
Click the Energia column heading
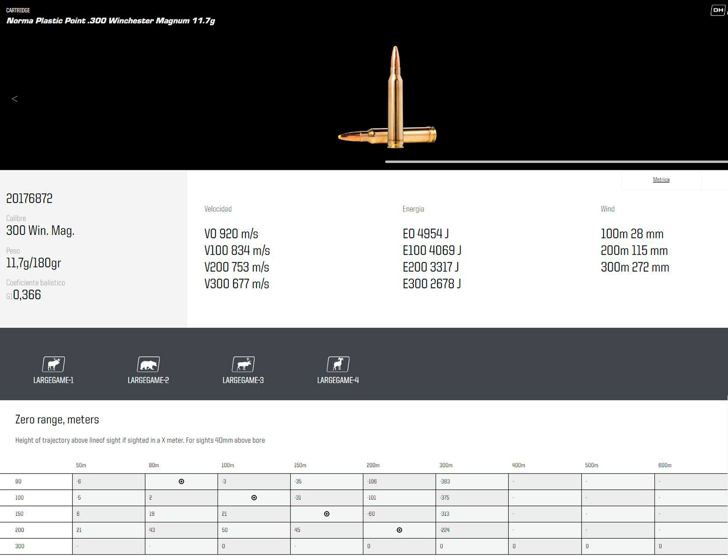click(413, 209)
